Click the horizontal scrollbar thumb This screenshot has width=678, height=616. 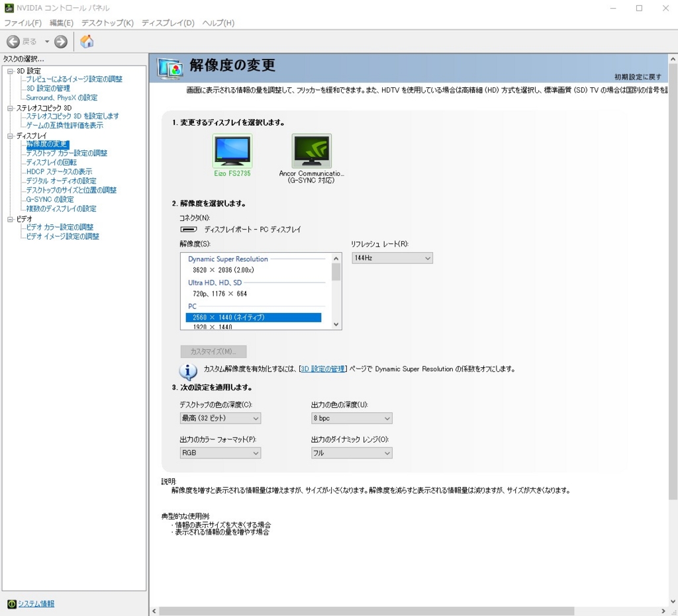[x=367, y=611]
